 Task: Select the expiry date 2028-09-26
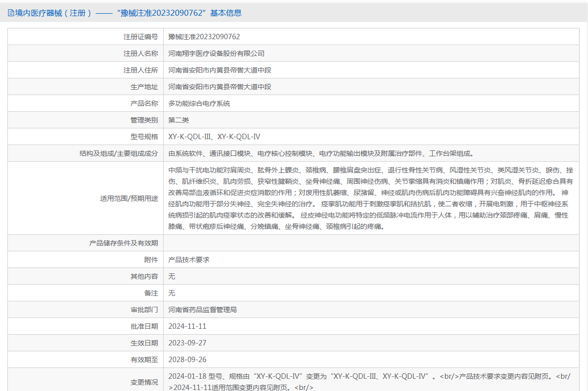click(x=187, y=360)
